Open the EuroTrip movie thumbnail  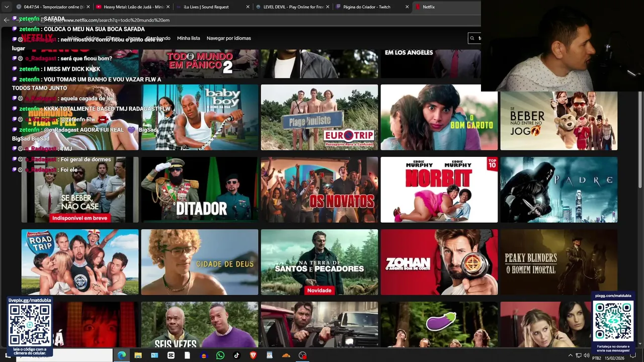tap(319, 117)
